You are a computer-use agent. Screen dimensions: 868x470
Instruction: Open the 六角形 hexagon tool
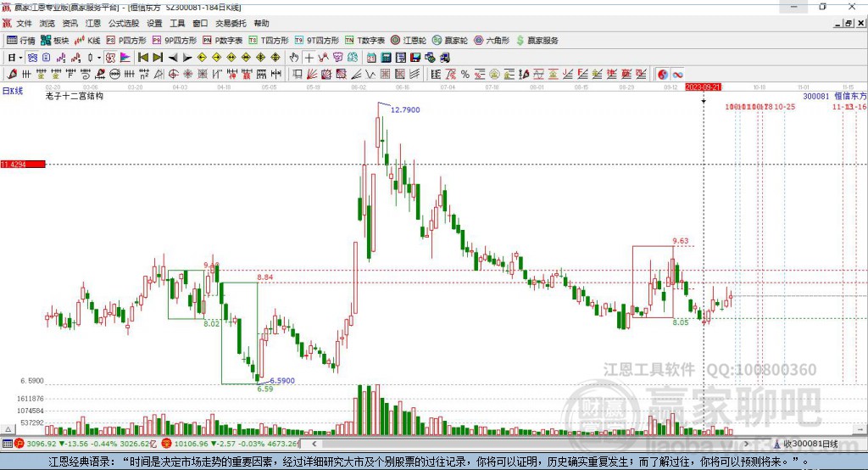[492, 41]
